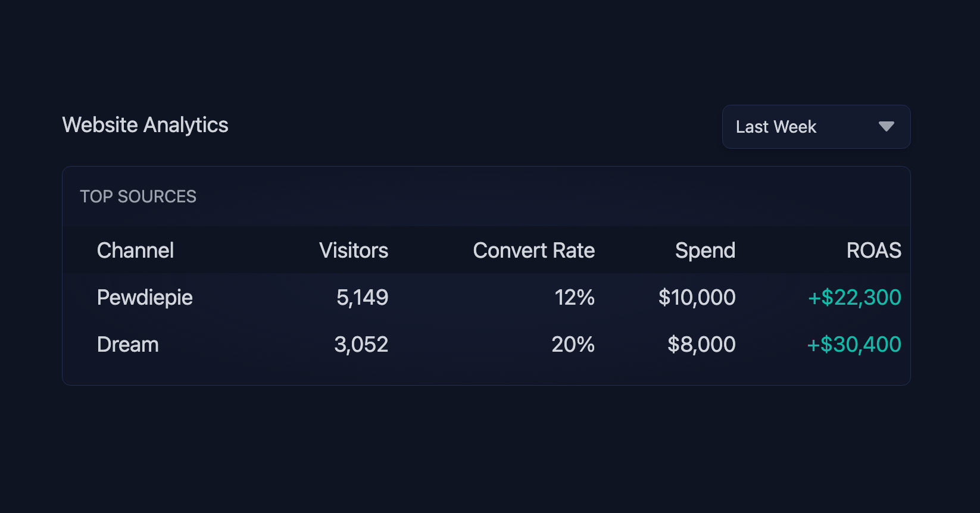This screenshot has height=513, width=980.
Task: Click the dropdown triangle arrow icon
Action: coord(887,126)
